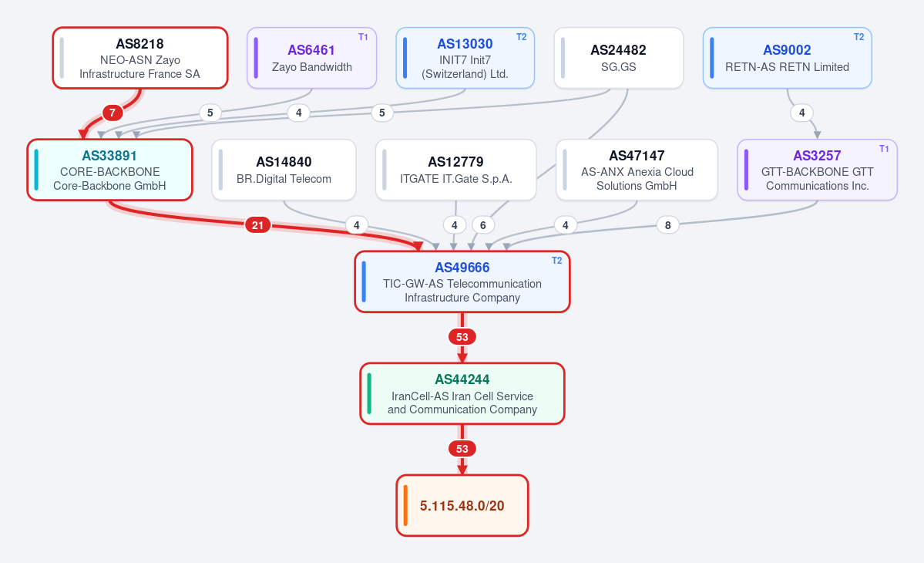Click the 6 edge count badge
Viewport: 924px width, 563px height.
483,225
